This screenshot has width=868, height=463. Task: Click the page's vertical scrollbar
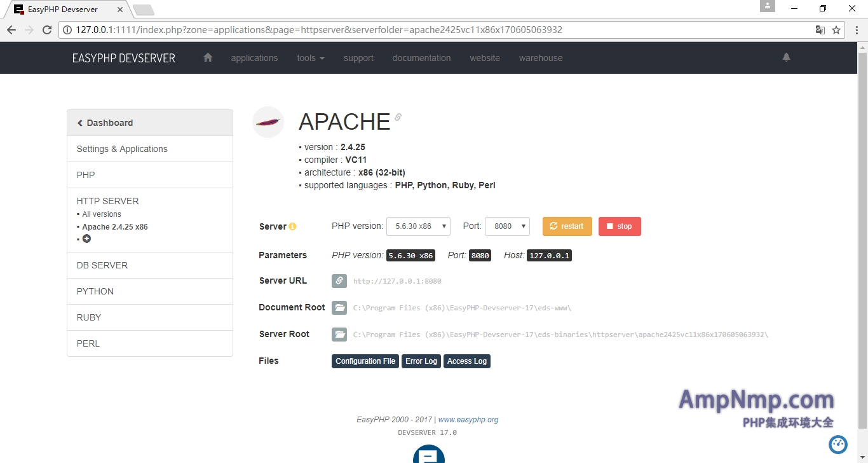(x=862, y=242)
